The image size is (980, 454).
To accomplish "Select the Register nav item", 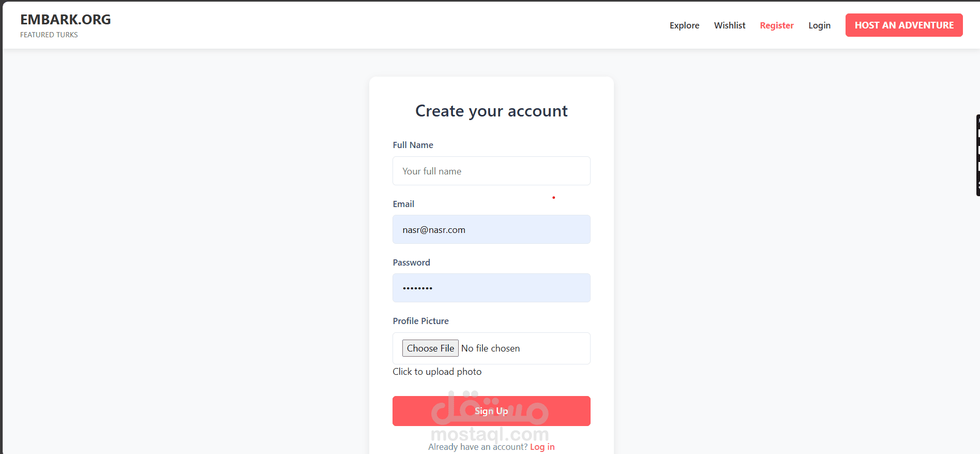I will (x=776, y=25).
